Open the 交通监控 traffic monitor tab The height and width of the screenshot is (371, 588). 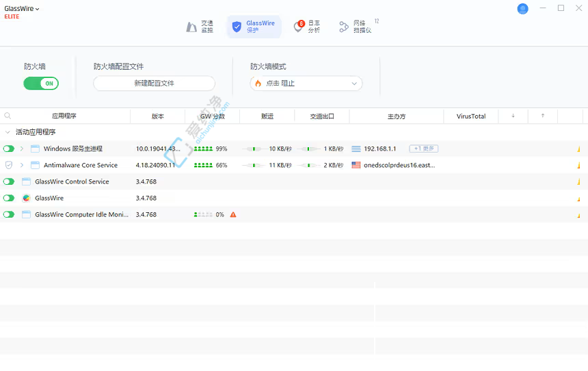pos(200,27)
